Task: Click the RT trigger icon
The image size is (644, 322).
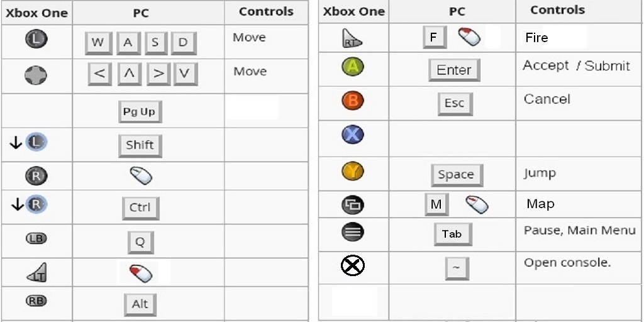Action: (x=352, y=39)
